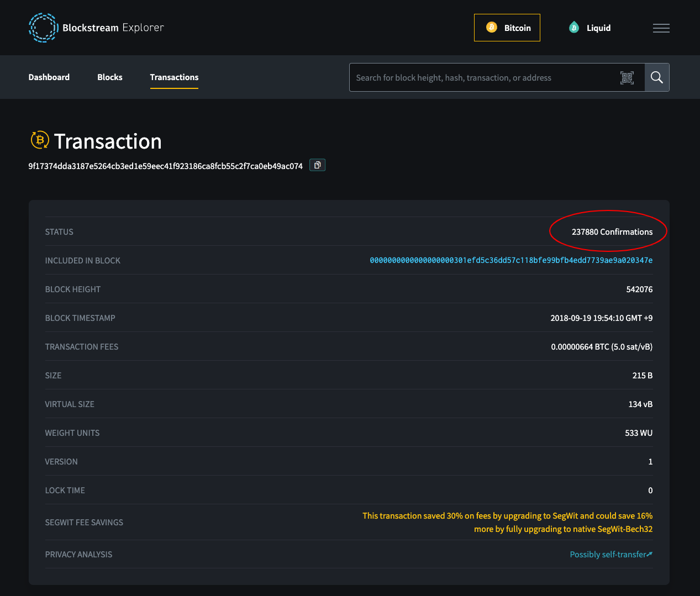
Task: Open the Dashboard page
Action: (49, 77)
